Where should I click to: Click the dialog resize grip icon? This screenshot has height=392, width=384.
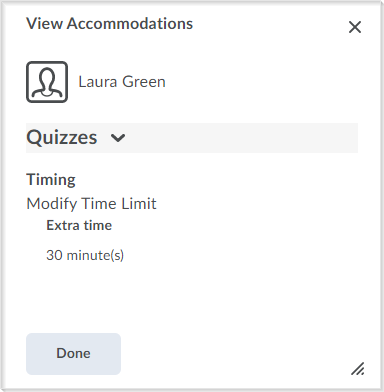tap(358, 369)
